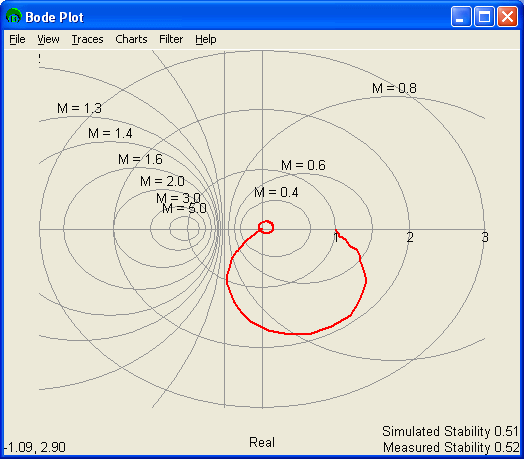Click the axis tick label 2
This screenshot has width=524, height=459.
point(410,237)
